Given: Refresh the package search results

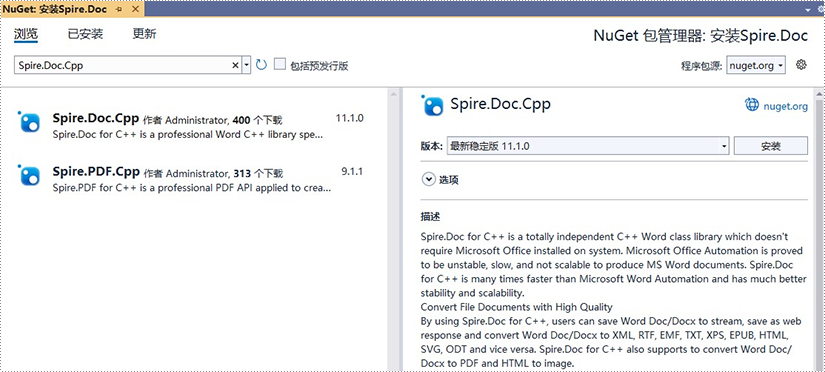Looking at the screenshot, I should pyautogui.click(x=261, y=65).
